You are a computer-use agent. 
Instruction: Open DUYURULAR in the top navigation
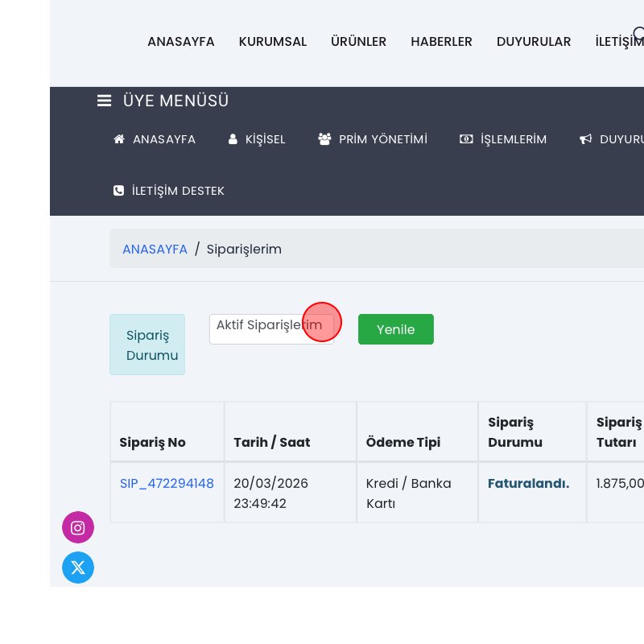tap(534, 42)
